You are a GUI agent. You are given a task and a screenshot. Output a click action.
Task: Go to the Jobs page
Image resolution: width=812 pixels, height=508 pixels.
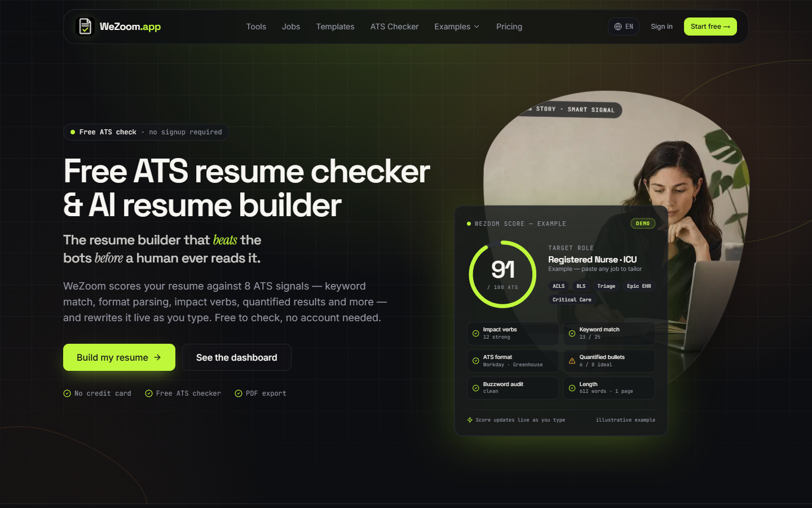291,27
